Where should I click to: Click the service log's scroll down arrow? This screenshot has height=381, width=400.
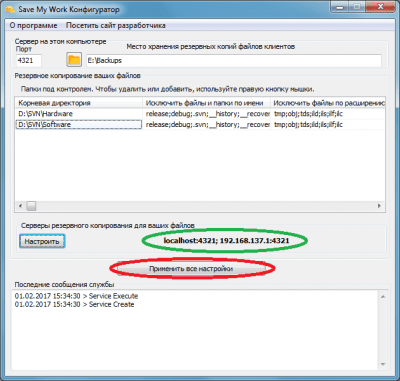[x=383, y=364]
